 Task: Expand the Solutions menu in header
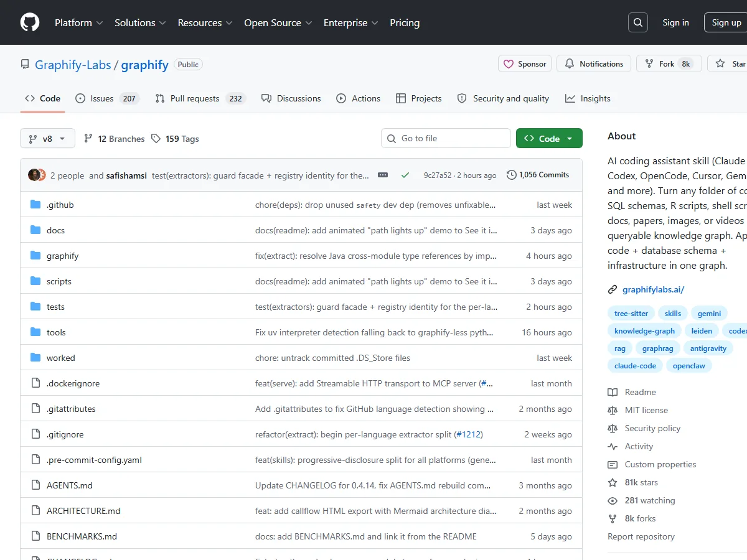point(140,22)
